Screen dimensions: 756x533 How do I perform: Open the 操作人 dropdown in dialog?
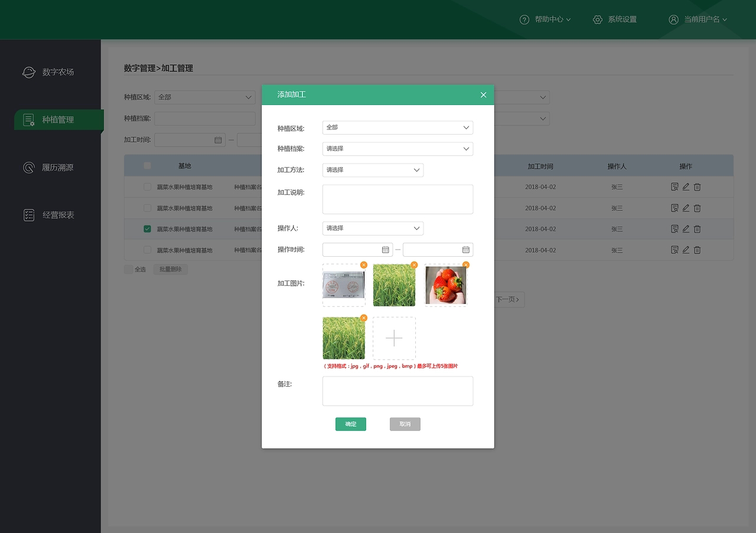pyautogui.click(x=373, y=228)
